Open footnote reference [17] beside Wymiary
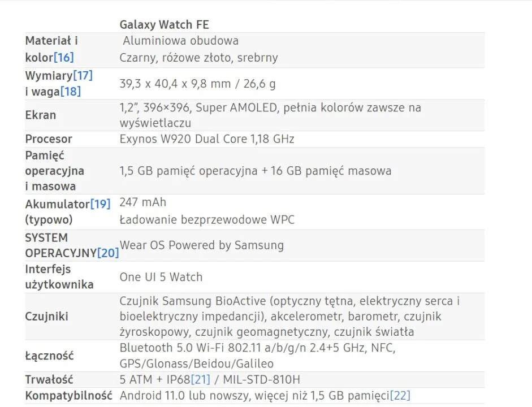The width and height of the screenshot is (532, 407). point(83,75)
